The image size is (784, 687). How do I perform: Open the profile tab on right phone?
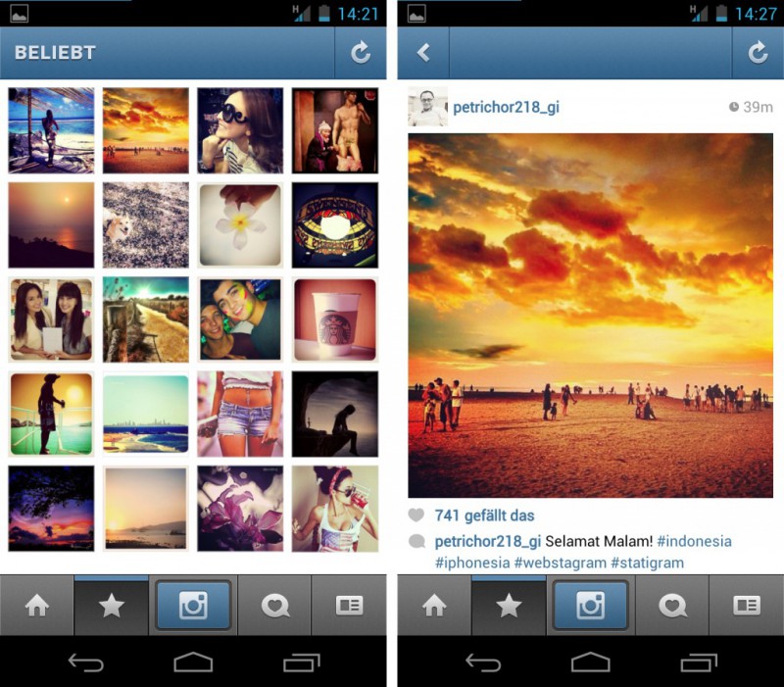coord(747,606)
